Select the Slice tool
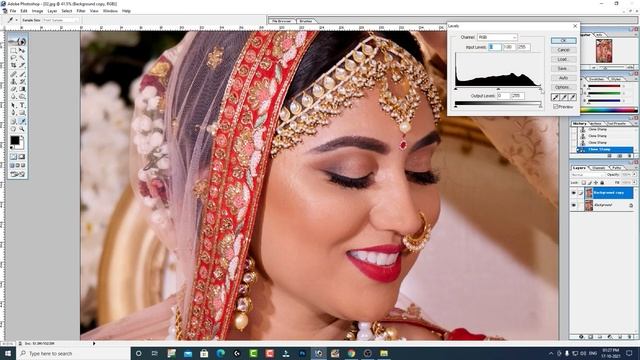The width and height of the screenshot is (640, 360). click(22, 64)
